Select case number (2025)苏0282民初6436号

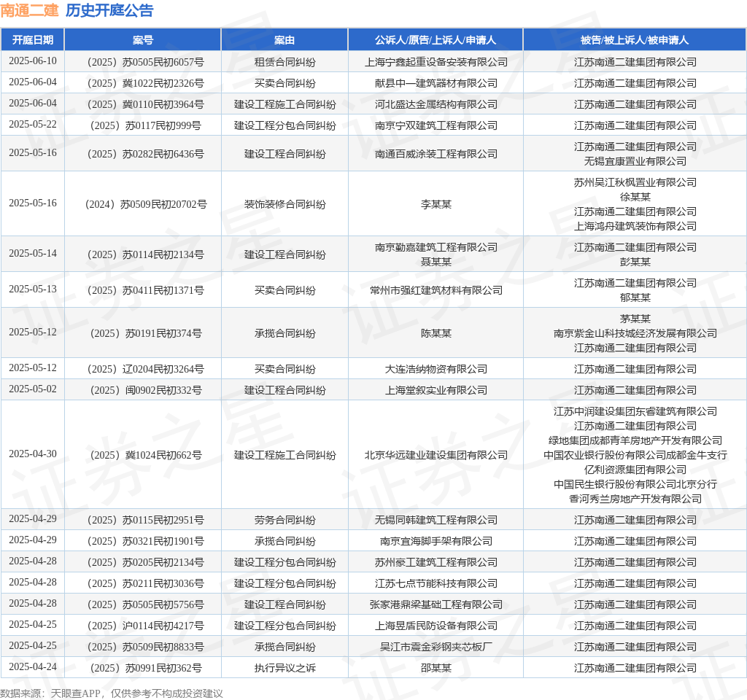click(145, 155)
